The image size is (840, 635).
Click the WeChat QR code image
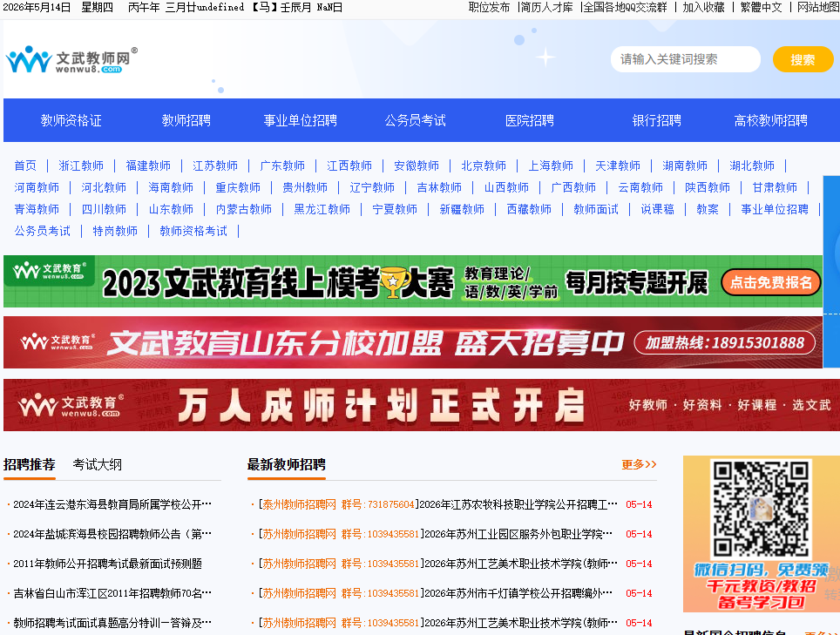(x=760, y=510)
